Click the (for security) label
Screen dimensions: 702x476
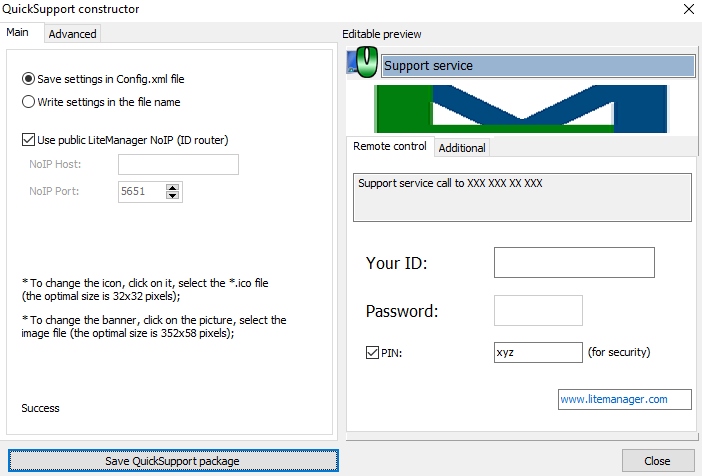pos(619,352)
